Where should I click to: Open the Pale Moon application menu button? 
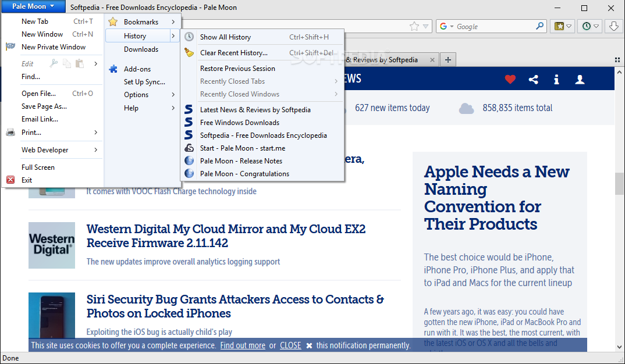(x=34, y=6)
